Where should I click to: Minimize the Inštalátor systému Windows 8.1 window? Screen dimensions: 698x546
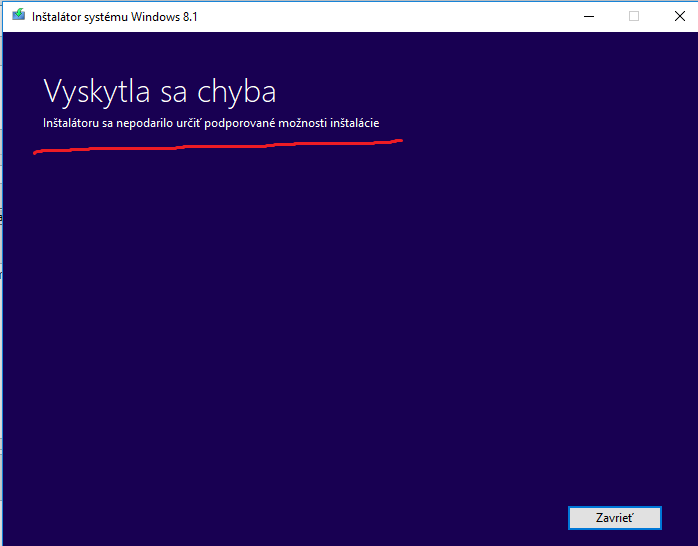589,16
